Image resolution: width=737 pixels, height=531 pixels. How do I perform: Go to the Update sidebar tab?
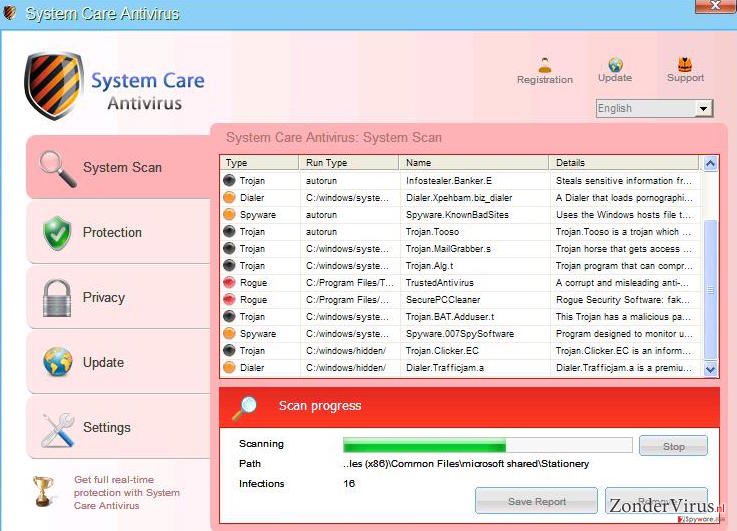tap(118, 362)
